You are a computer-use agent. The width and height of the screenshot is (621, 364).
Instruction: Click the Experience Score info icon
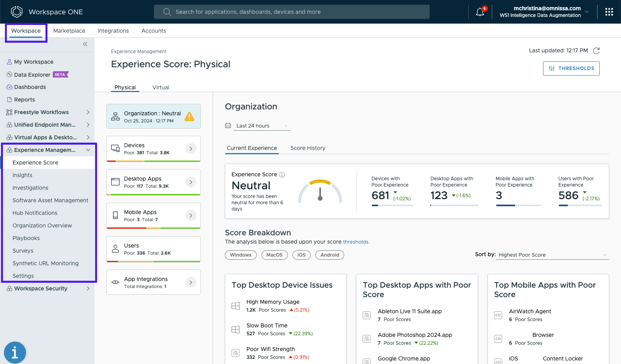282,175
